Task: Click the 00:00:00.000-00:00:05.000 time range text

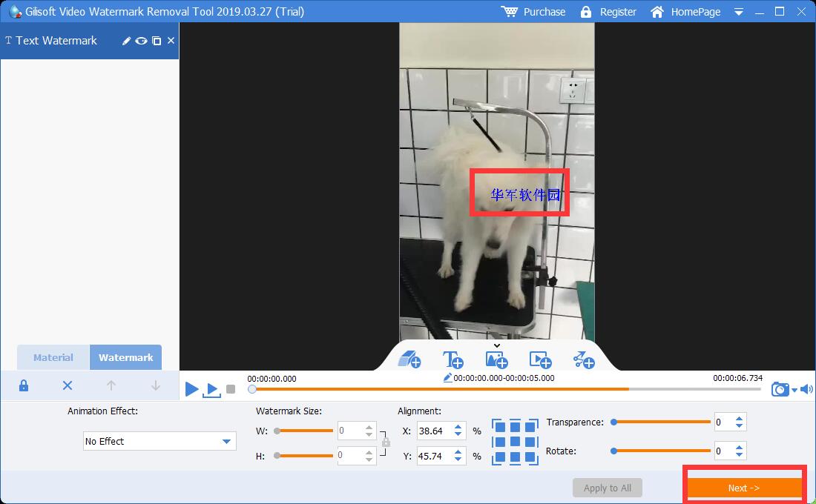Action: pos(504,378)
